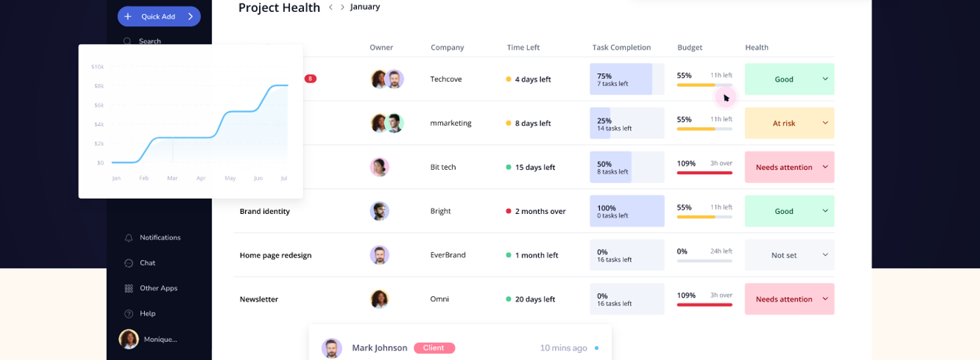
Task: Open the At risk health dropdown
Action: (x=825, y=123)
